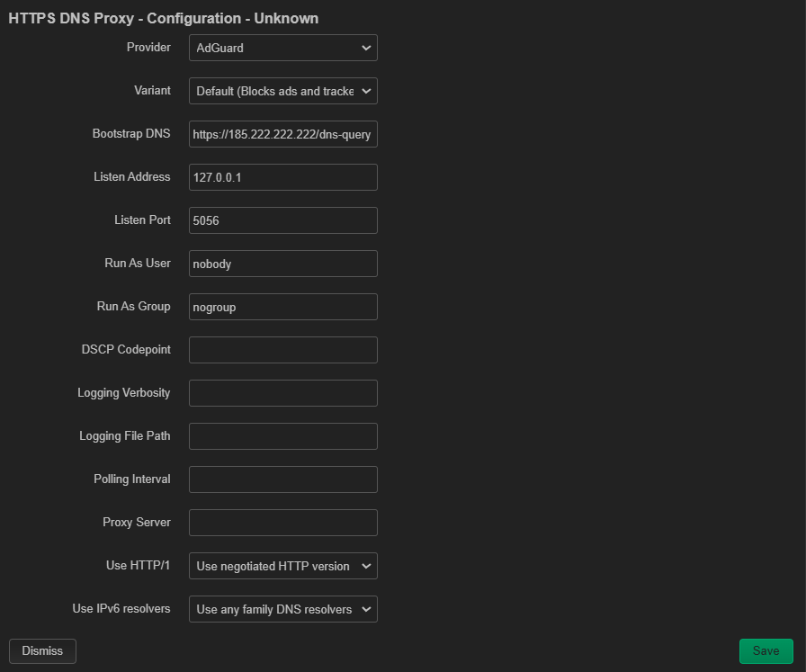Click the Run As Group field
Image resolution: width=806 pixels, height=672 pixels.
pyautogui.click(x=282, y=307)
